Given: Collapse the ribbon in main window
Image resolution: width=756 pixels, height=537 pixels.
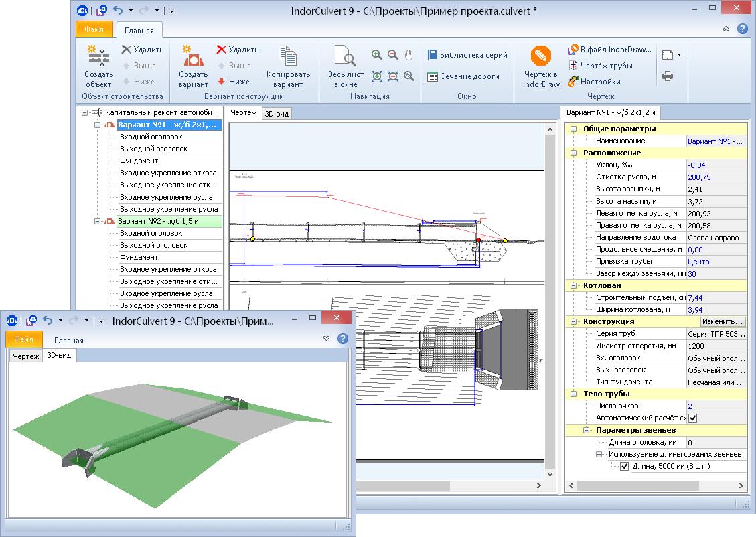Looking at the screenshot, I should point(726,29).
